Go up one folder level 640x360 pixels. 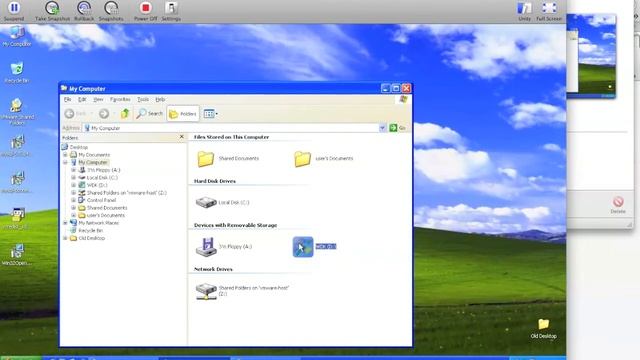click(125, 113)
